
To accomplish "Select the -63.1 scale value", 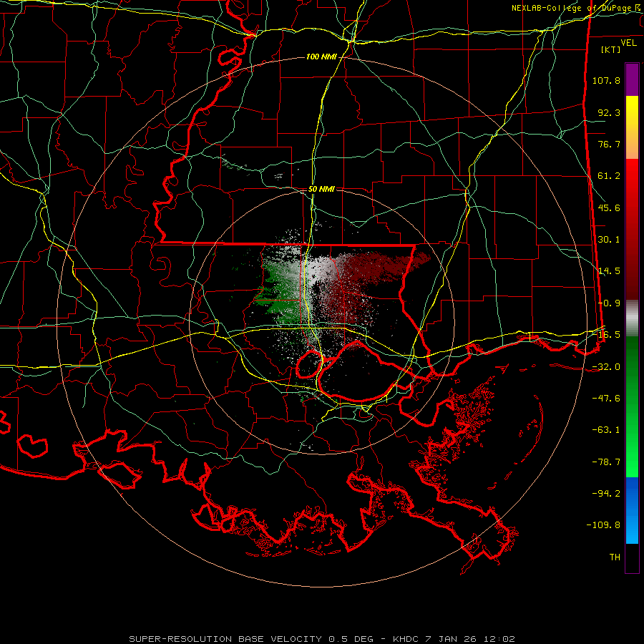I will (606, 430).
